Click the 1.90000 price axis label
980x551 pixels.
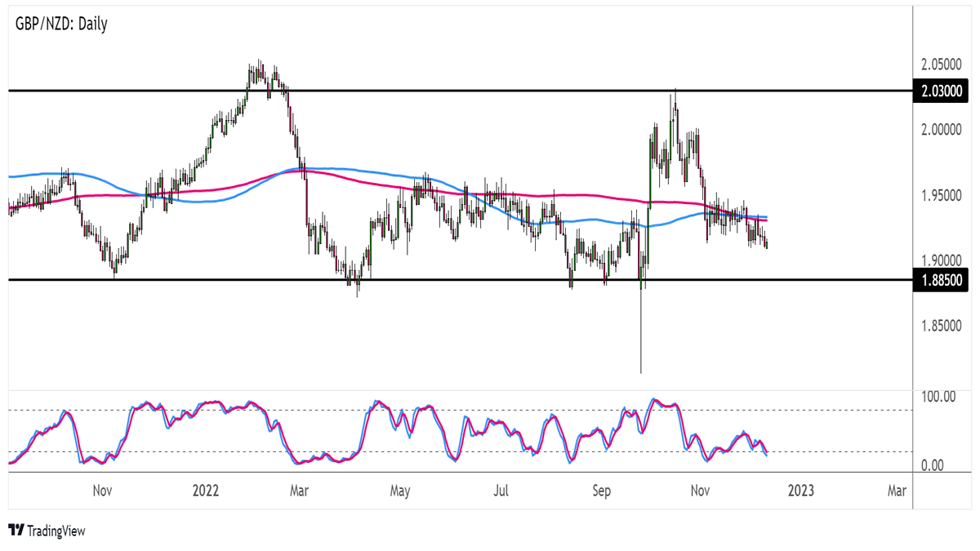942,260
